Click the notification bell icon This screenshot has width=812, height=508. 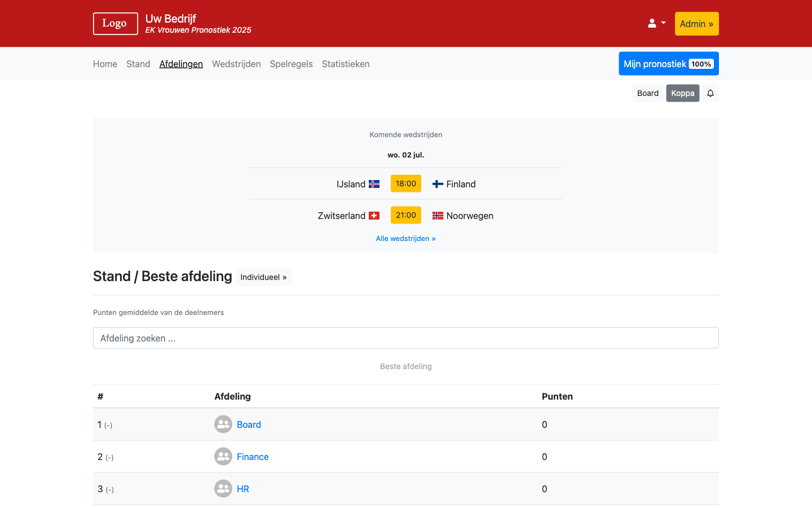[710, 93]
